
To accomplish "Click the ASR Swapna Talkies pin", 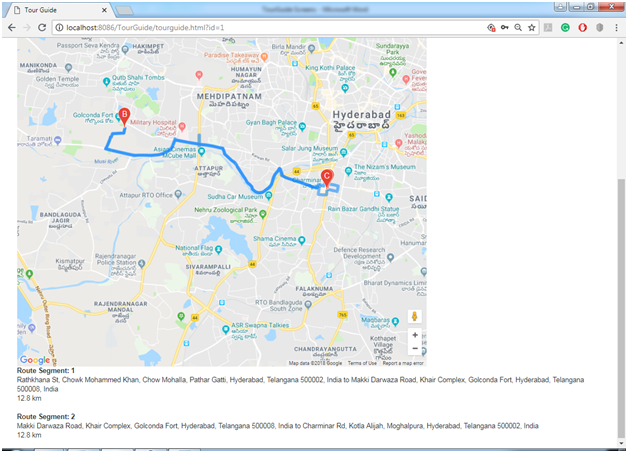I will point(226,329).
